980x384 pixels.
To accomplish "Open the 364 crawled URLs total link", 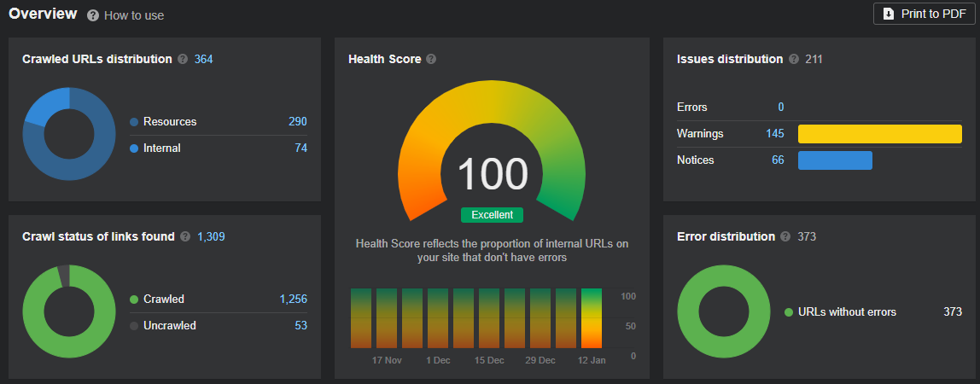I will (203, 59).
